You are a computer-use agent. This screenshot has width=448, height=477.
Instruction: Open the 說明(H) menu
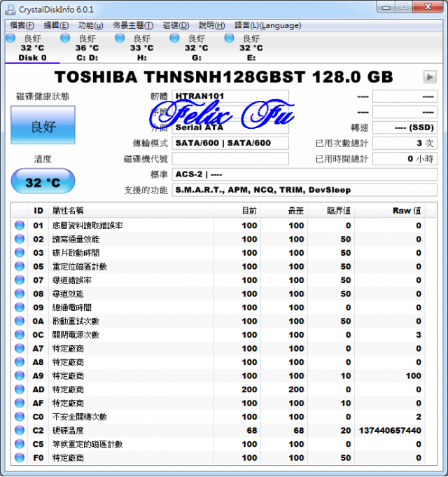click(x=212, y=25)
